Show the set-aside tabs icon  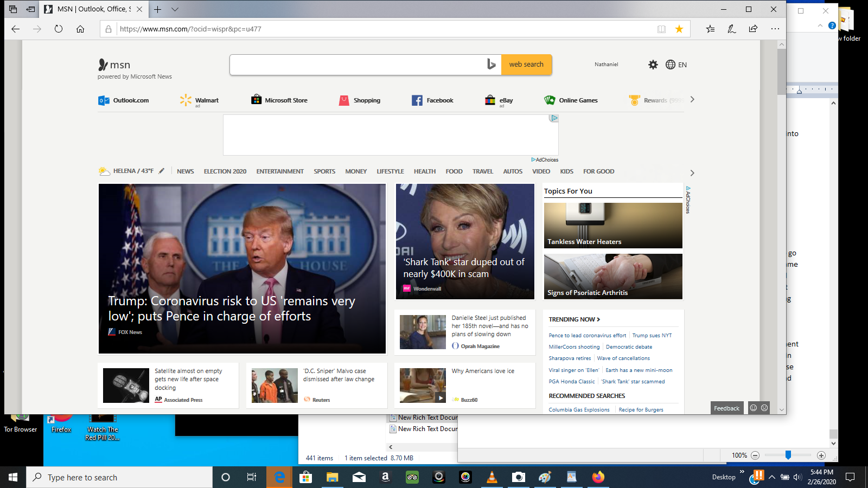[x=13, y=9]
